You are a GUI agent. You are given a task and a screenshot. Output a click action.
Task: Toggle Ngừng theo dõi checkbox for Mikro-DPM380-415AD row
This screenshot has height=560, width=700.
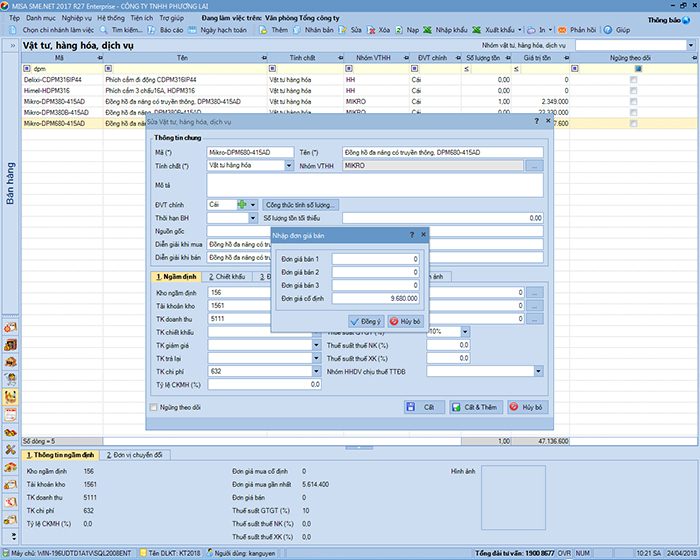click(x=633, y=102)
